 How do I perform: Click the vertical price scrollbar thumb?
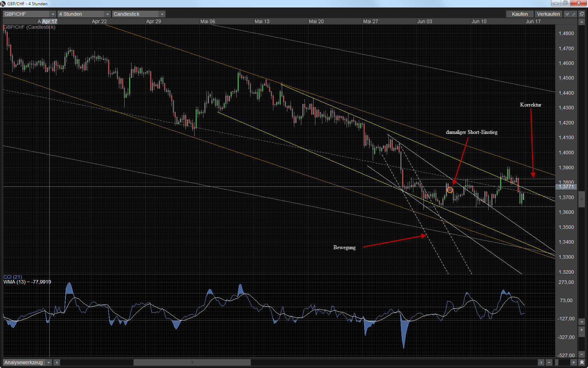click(582, 199)
